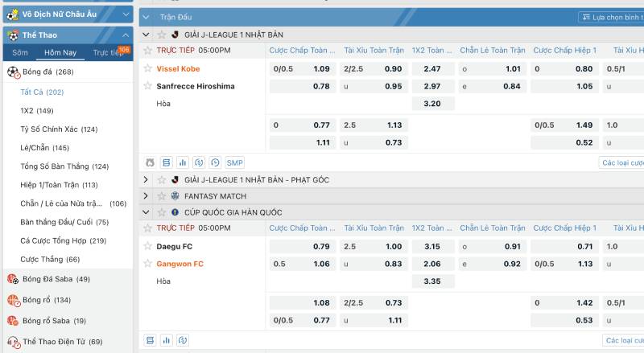Click the Thể Thao Điện Tử headset icon
This screenshot has width=644, height=353.
click(x=13, y=342)
